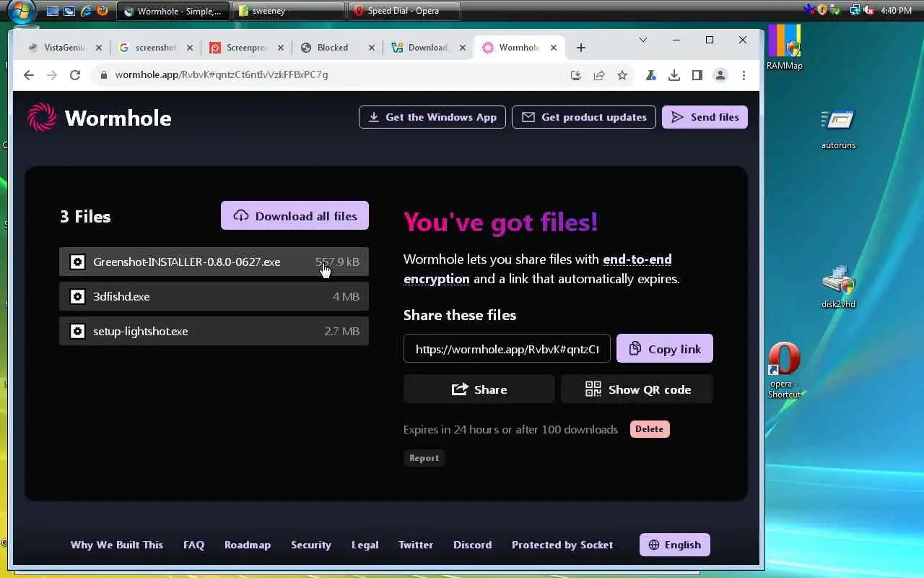Click the share link URL field
The image size is (924, 578).
(507, 348)
